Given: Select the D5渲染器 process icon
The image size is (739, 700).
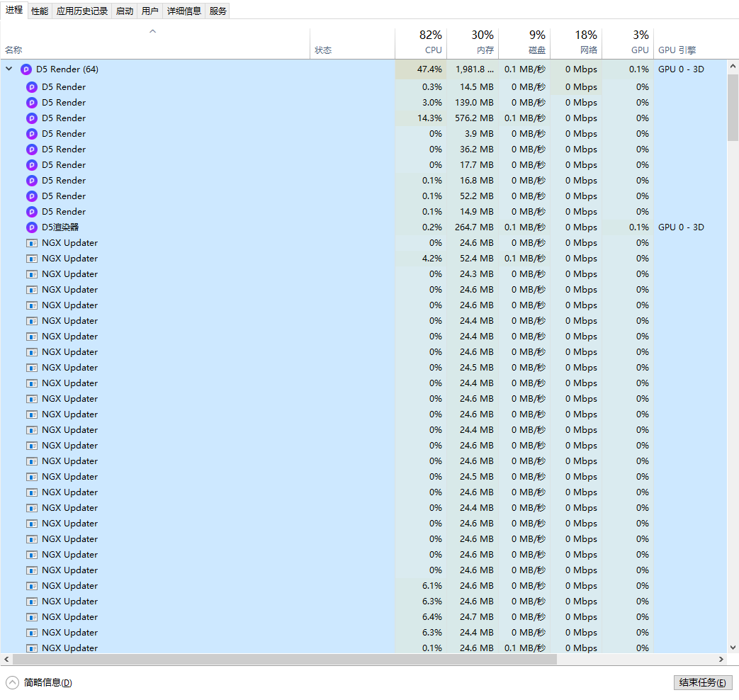Looking at the screenshot, I should point(32,227).
